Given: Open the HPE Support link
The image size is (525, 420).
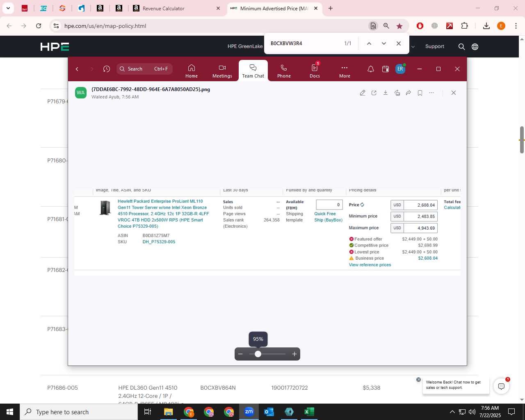Looking at the screenshot, I should [x=435, y=46].
